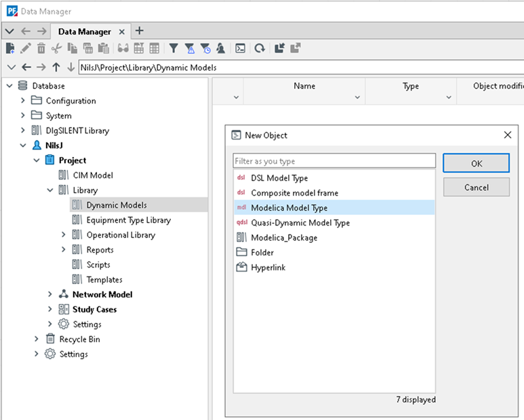The height and width of the screenshot is (420, 524).
Task: Click Cancel in New Object dialog
Action: pyautogui.click(x=476, y=188)
